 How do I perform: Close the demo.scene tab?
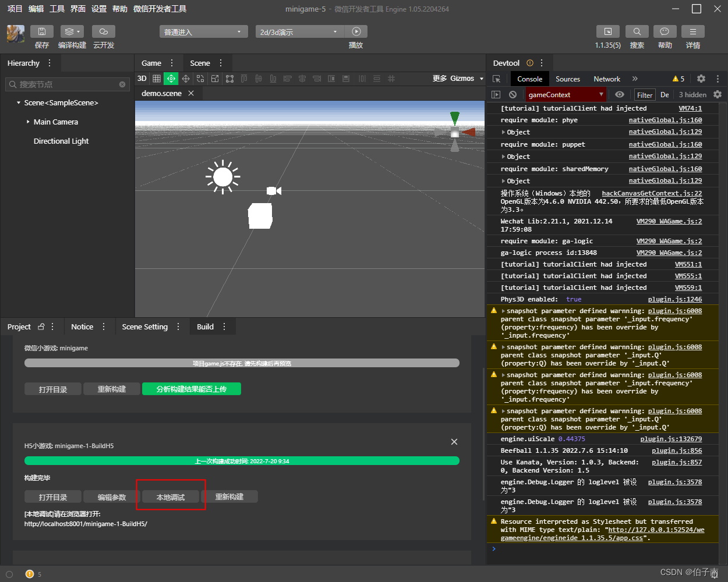tap(191, 93)
